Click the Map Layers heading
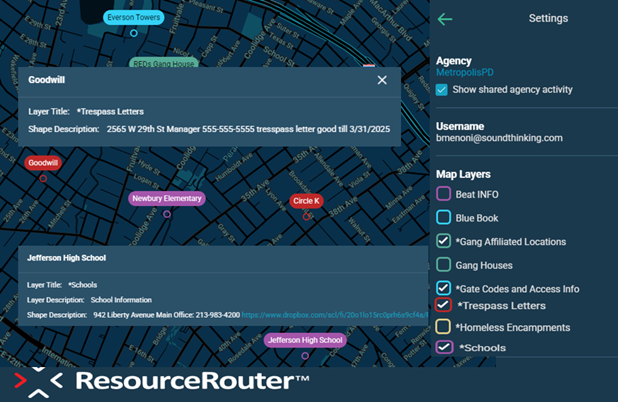Screen dimensions: 618x402 pos(463,174)
